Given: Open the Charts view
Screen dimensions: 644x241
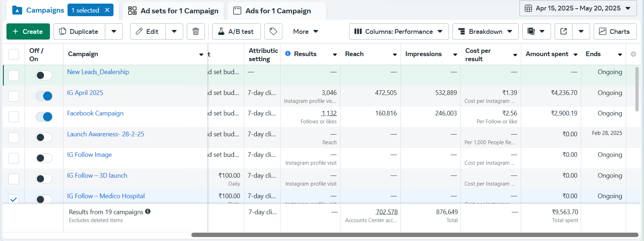Looking at the screenshot, I should [x=615, y=32].
